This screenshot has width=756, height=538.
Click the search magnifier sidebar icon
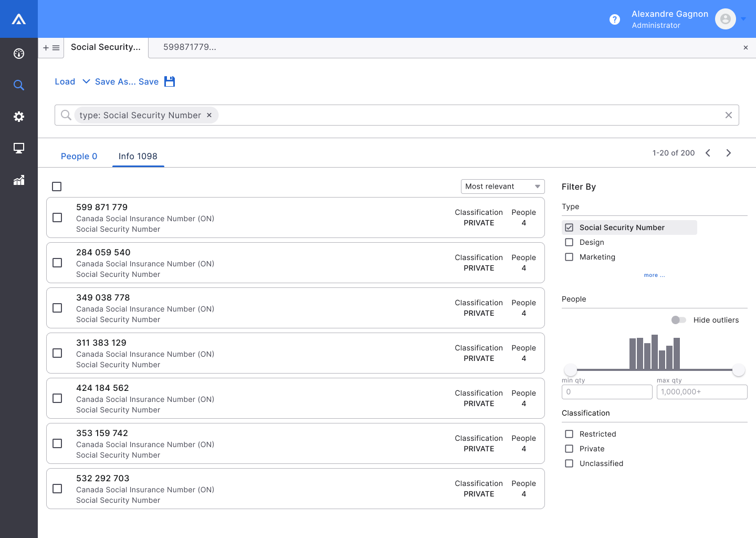click(19, 85)
